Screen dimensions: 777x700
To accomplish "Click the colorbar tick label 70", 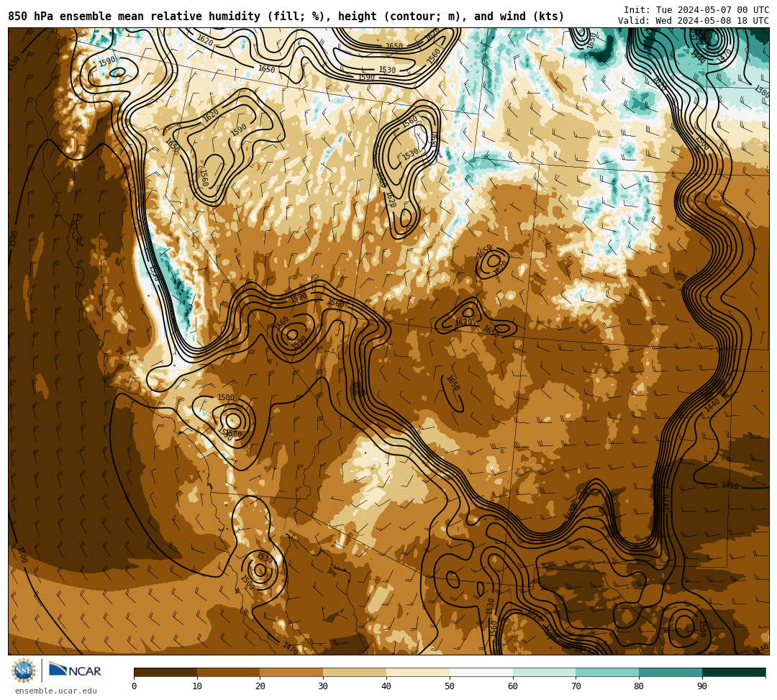I will [576, 686].
